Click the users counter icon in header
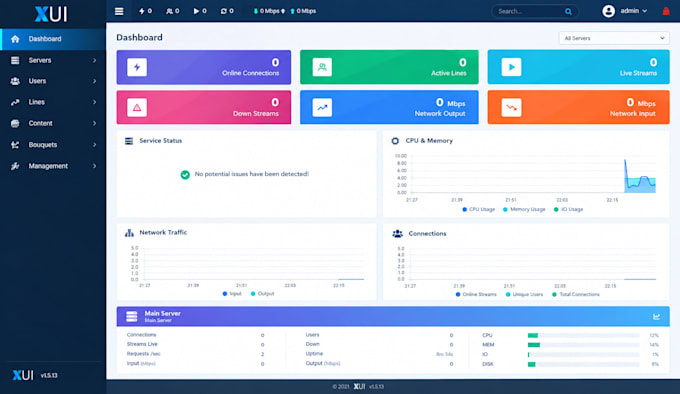The image size is (680, 394). tap(169, 11)
